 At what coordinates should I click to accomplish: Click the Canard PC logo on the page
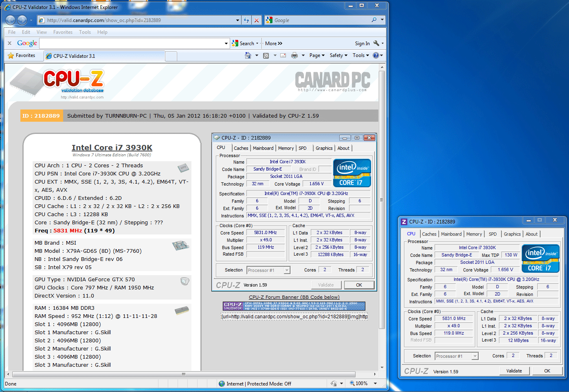point(332,81)
